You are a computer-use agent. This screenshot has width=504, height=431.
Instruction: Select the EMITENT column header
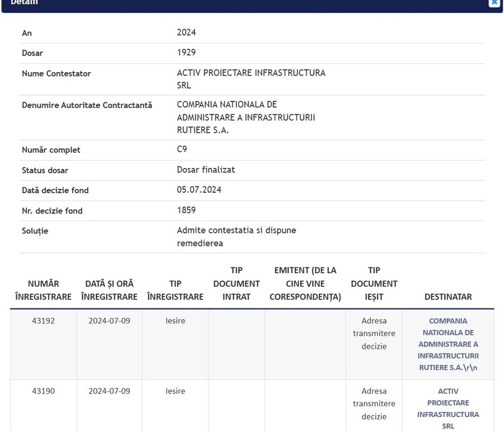(305, 283)
